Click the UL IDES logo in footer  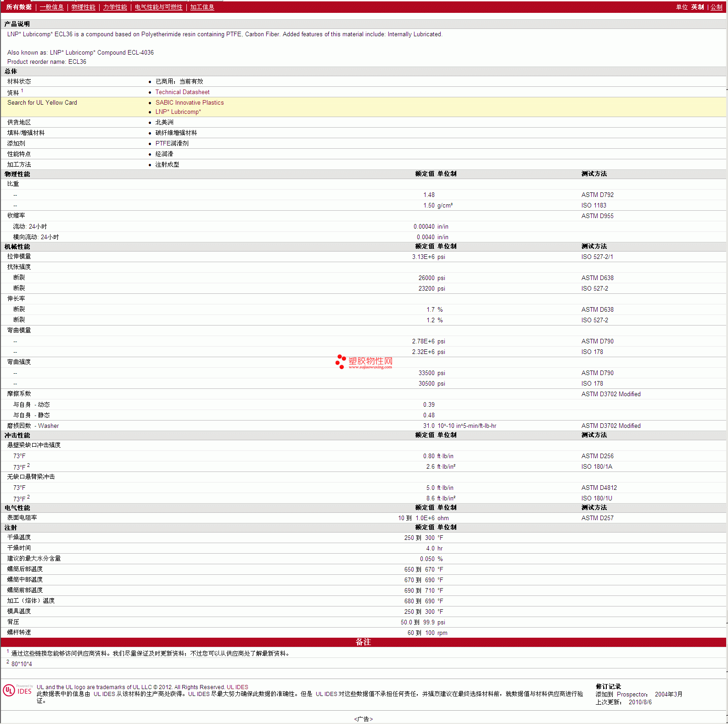[17, 690]
